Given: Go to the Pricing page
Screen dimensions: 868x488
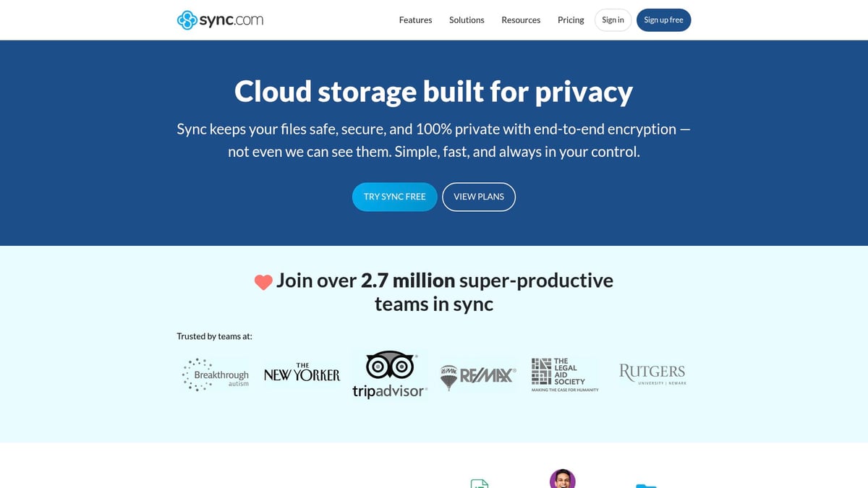Looking at the screenshot, I should click(571, 20).
